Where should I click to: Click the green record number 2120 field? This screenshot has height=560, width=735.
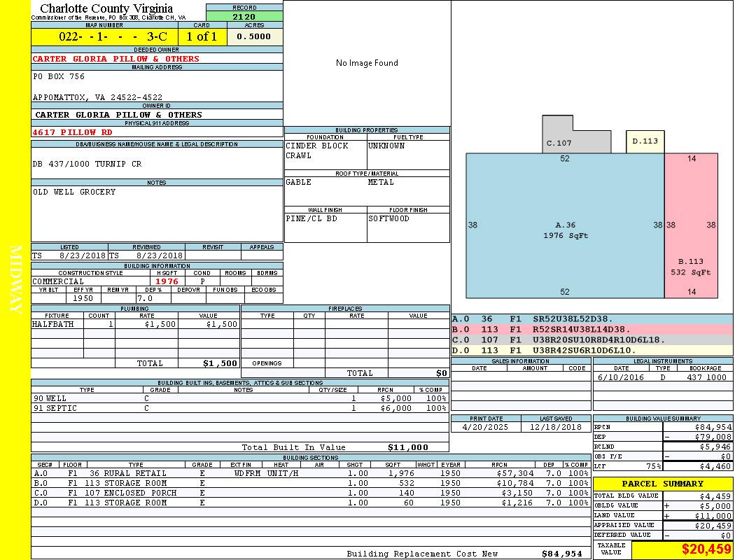pyautogui.click(x=244, y=16)
